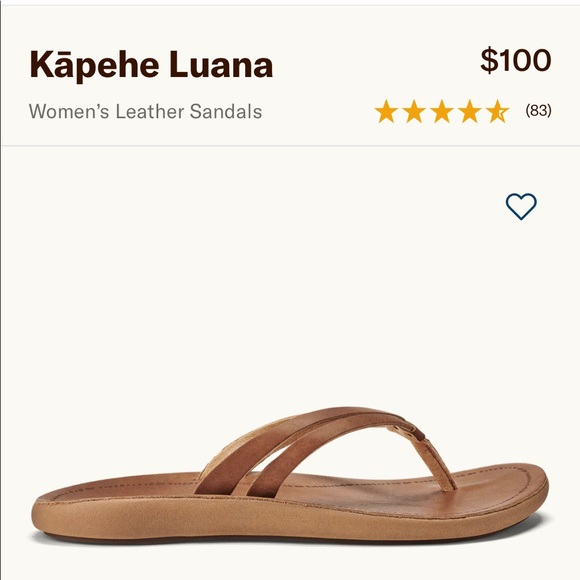
Task: Click the first rating star
Action: 386,111
